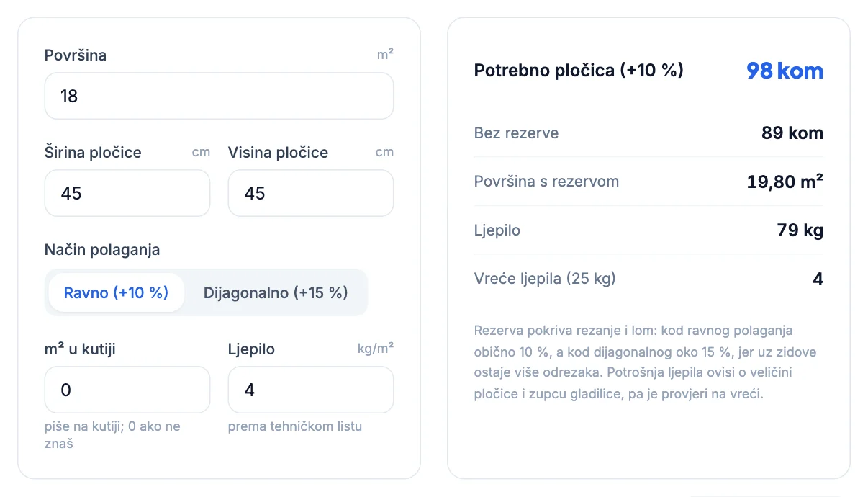
Task: Click the Širina pločice input field
Action: (127, 193)
